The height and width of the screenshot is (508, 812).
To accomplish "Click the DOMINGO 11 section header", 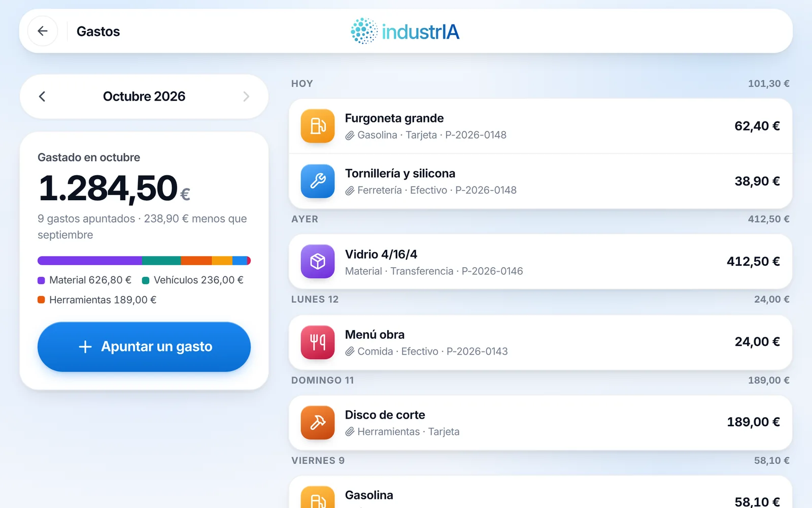I will (x=323, y=380).
